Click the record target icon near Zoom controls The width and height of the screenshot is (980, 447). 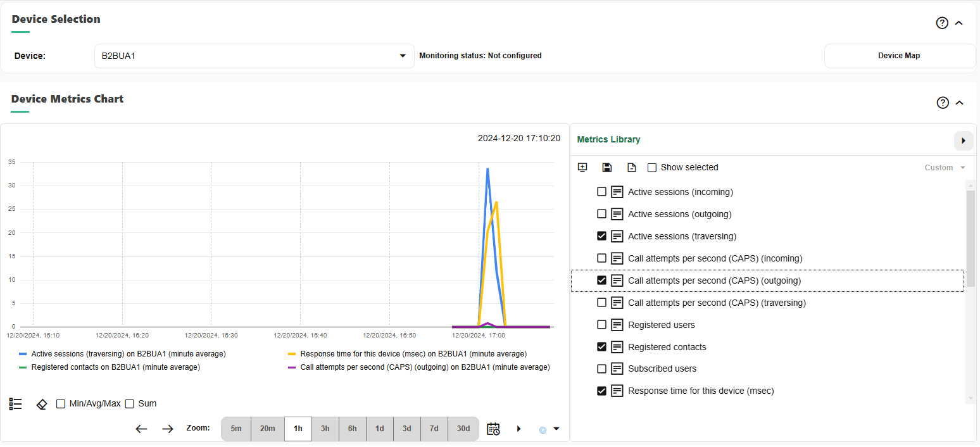(x=542, y=429)
